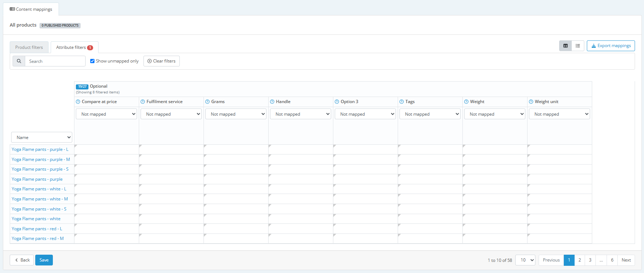Open Weight unit mapping dropdown
This screenshot has width=644, height=273.
[x=559, y=114]
